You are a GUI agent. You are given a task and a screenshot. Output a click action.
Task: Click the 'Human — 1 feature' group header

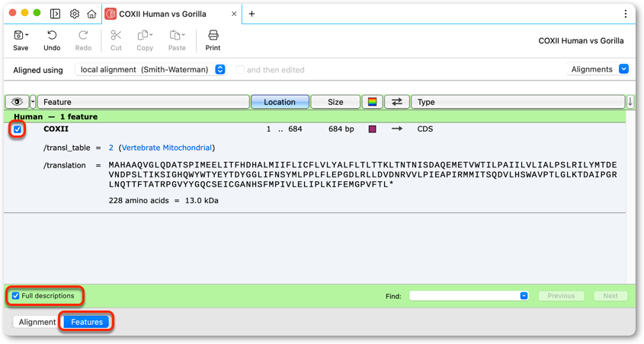[x=56, y=116]
